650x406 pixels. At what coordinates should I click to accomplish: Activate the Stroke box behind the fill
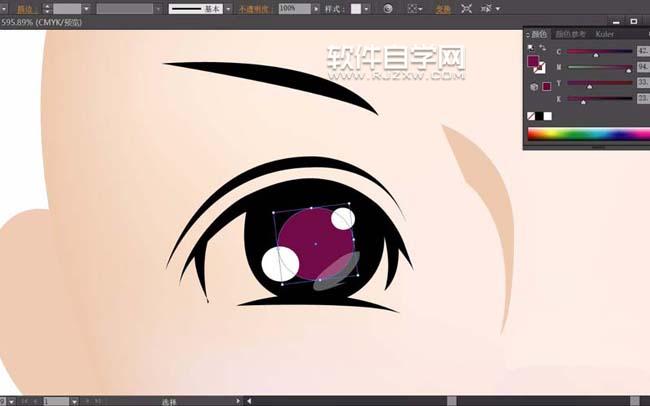(x=541, y=68)
